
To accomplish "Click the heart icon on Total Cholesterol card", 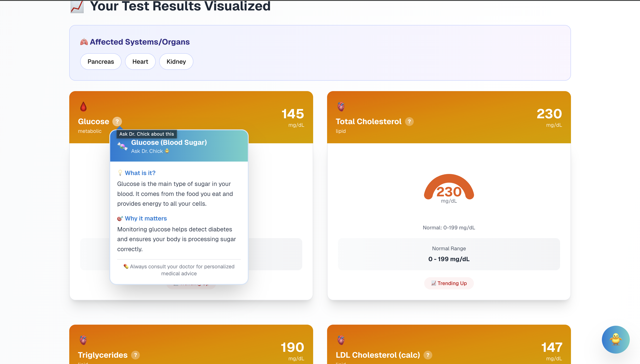I will click(x=341, y=107).
